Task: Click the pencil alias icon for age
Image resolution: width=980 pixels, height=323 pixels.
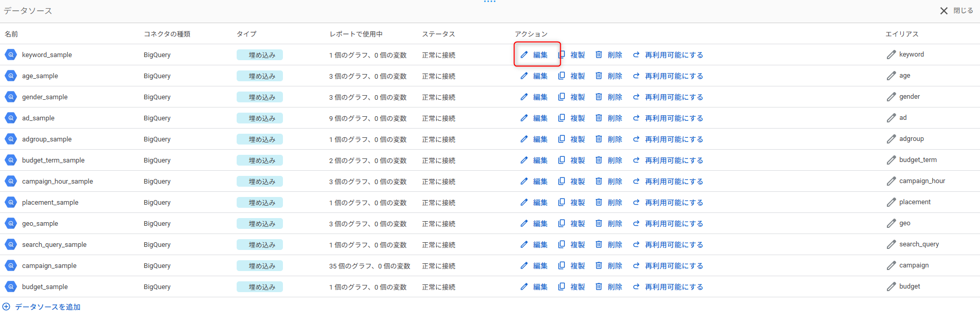Action: [x=891, y=76]
